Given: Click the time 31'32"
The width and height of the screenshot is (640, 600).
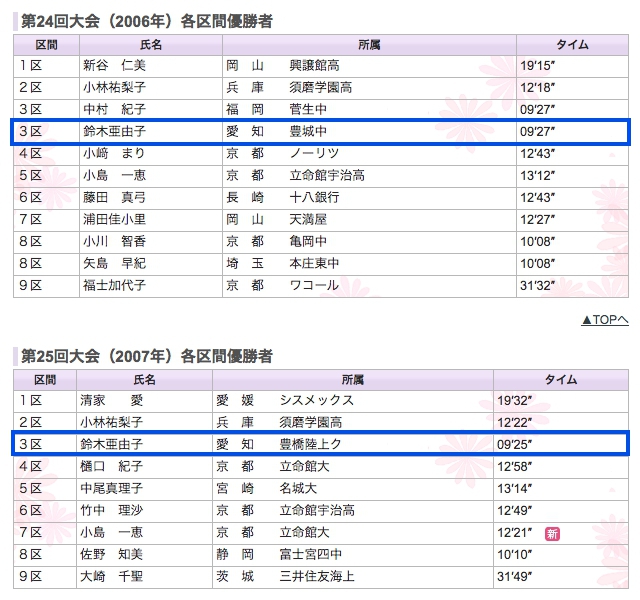Looking at the screenshot, I should pos(538,285).
